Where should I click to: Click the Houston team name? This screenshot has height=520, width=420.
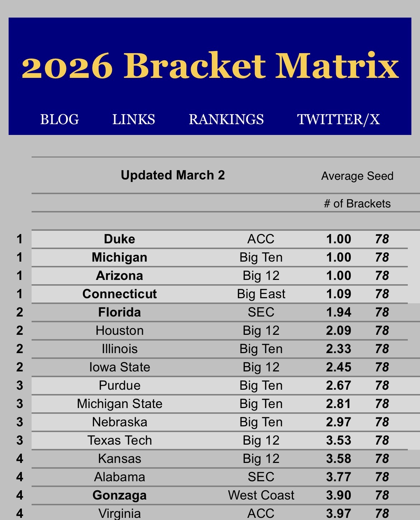[x=120, y=331]
